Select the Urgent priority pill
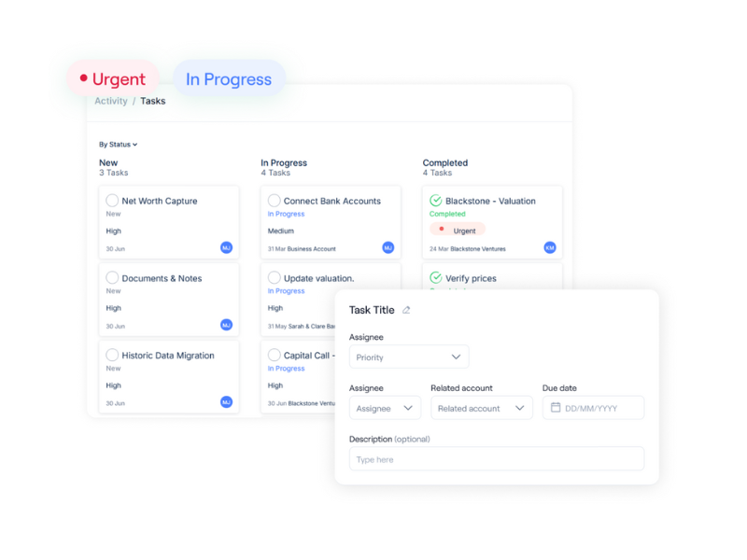747x560 pixels. click(112, 79)
